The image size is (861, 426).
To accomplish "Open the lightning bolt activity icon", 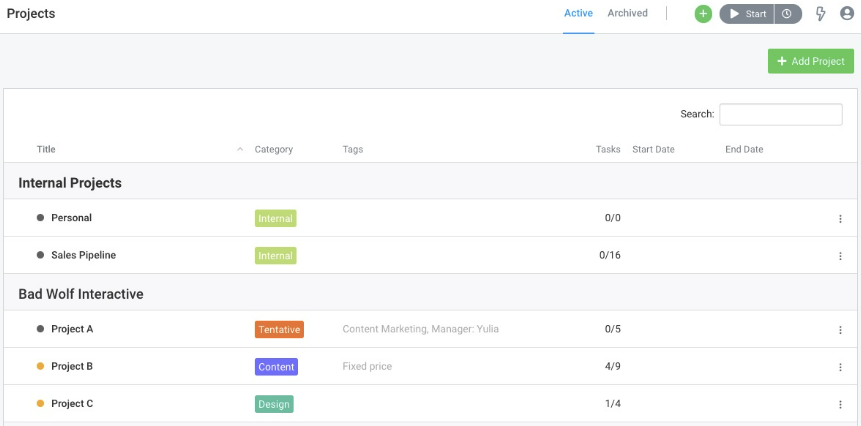I will [820, 14].
